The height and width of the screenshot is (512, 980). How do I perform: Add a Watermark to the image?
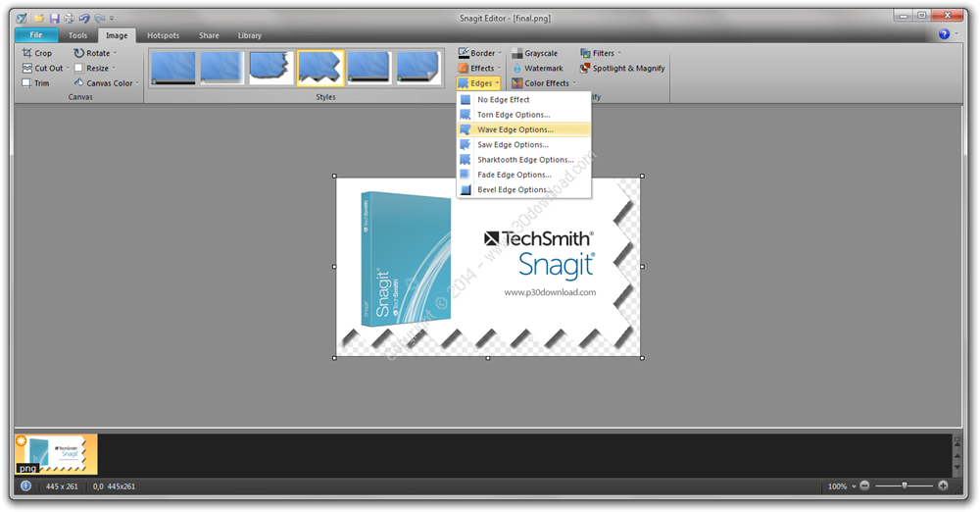pyautogui.click(x=537, y=69)
